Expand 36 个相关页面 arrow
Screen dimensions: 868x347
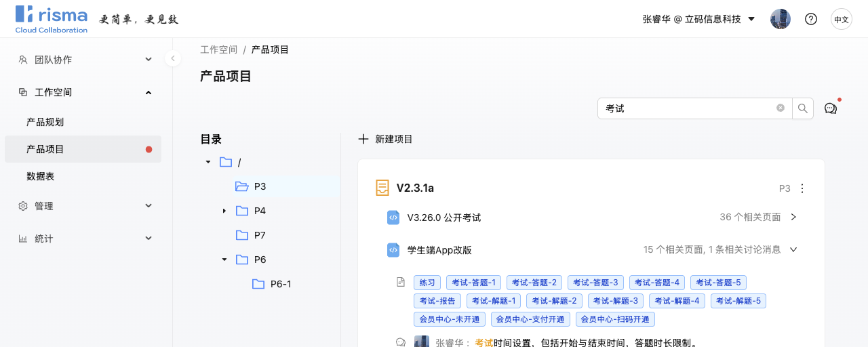pyautogui.click(x=793, y=217)
